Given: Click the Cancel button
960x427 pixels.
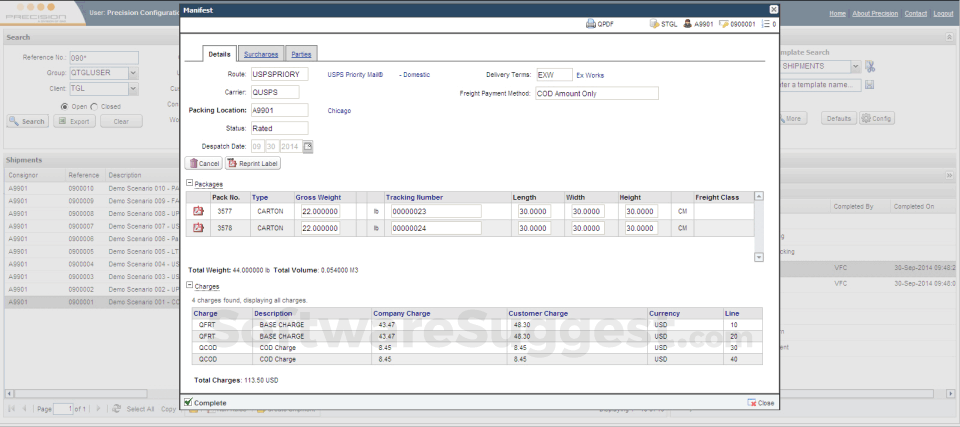Looking at the screenshot, I should click(203, 163).
